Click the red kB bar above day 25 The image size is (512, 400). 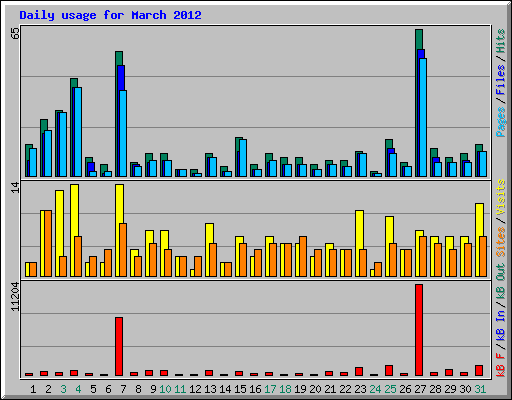coord(389,371)
